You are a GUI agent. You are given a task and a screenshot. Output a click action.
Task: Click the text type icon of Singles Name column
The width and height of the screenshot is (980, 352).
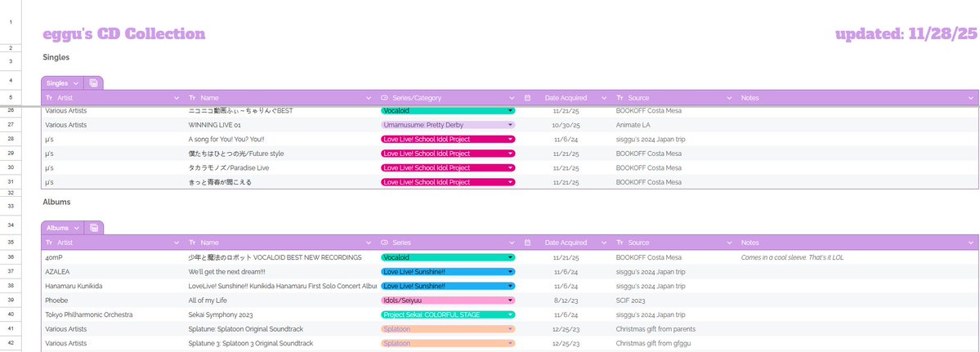point(193,98)
